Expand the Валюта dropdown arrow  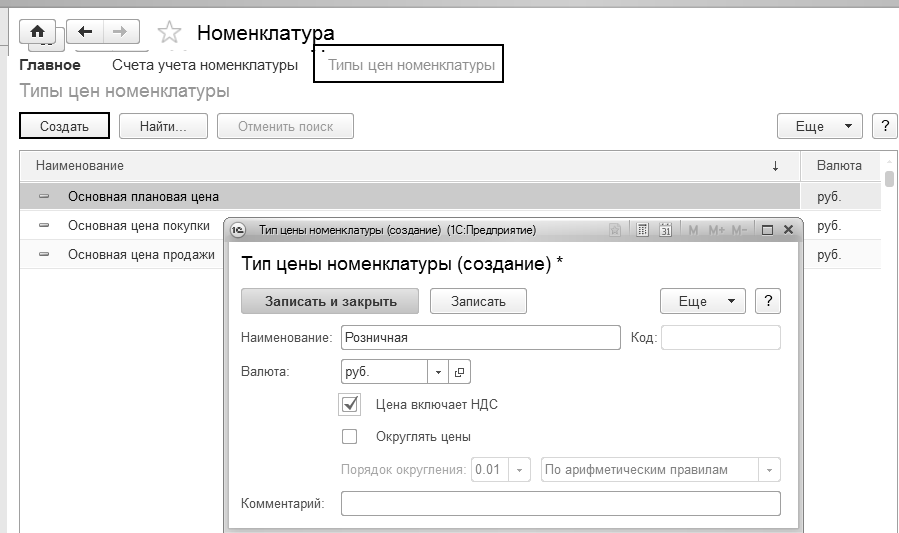click(438, 372)
